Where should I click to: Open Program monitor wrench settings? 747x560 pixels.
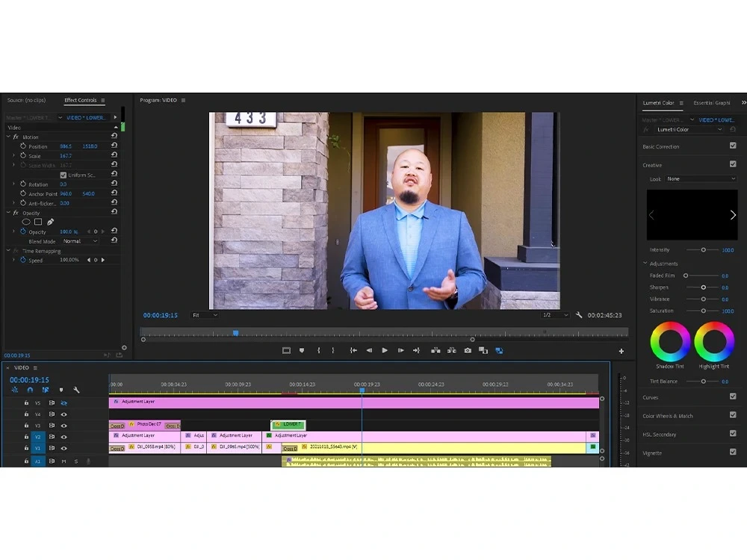coord(579,315)
